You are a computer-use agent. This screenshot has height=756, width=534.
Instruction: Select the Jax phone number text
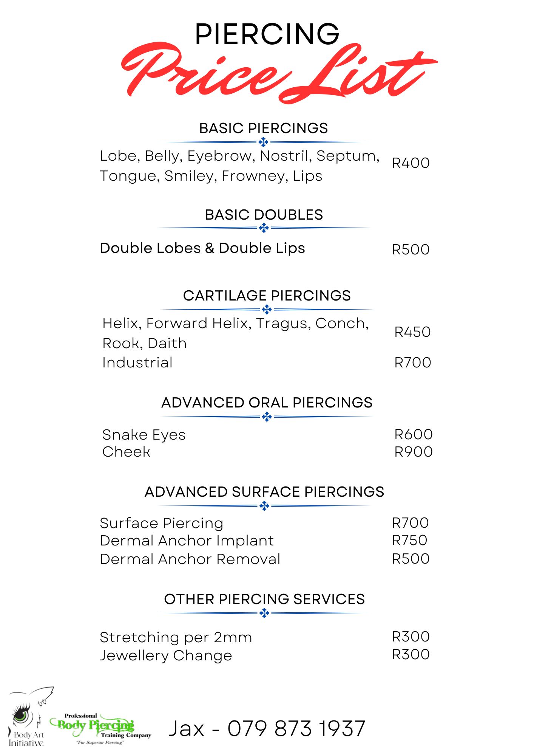point(267,728)
